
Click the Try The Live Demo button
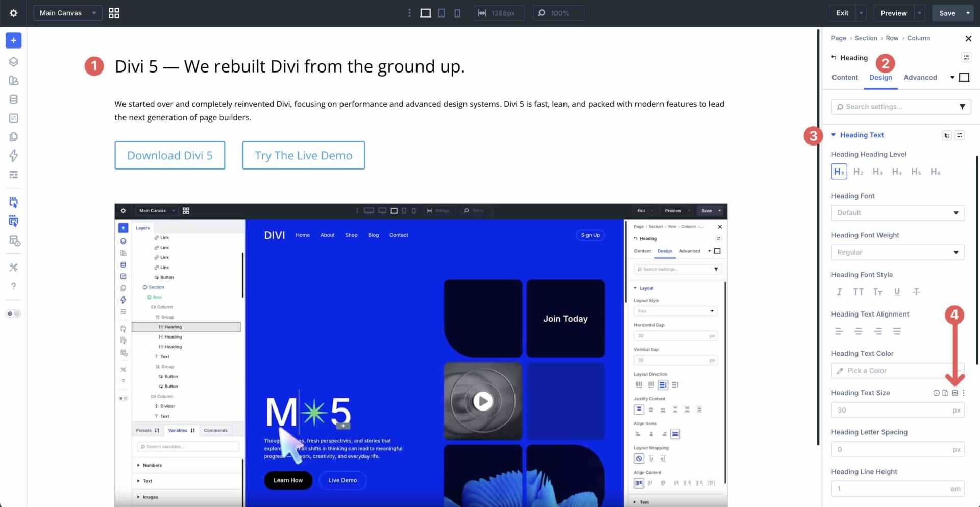pos(304,155)
